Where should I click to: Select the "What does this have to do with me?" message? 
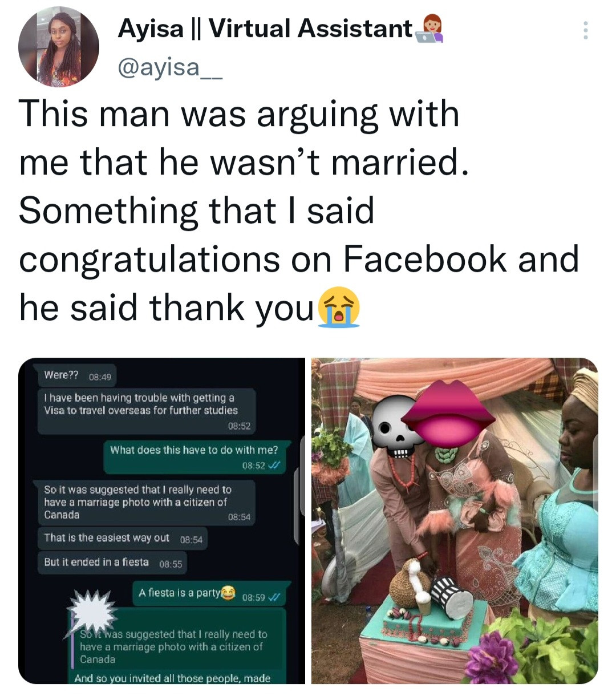coord(194,451)
